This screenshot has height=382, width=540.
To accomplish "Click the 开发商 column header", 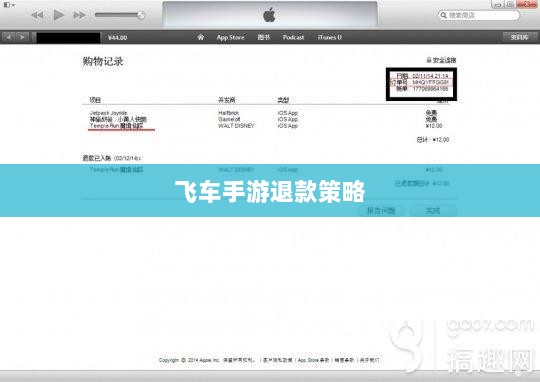I will pyautogui.click(x=227, y=100).
